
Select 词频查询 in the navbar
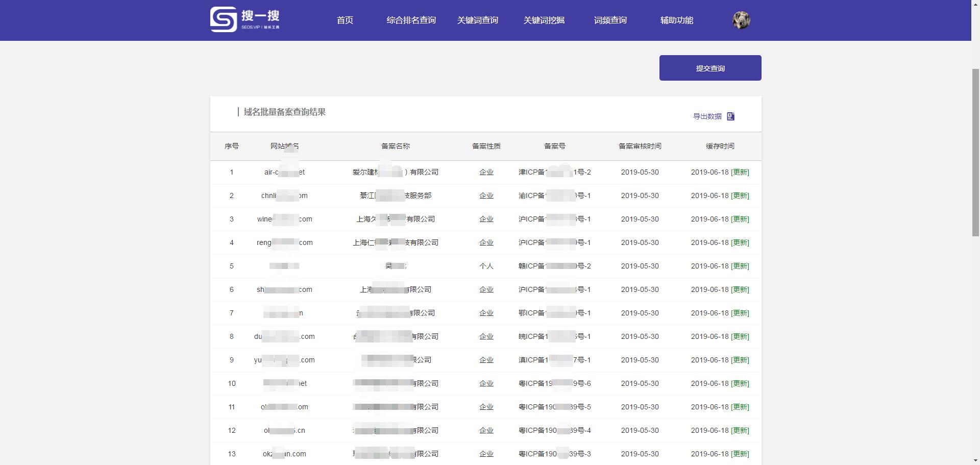(610, 20)
